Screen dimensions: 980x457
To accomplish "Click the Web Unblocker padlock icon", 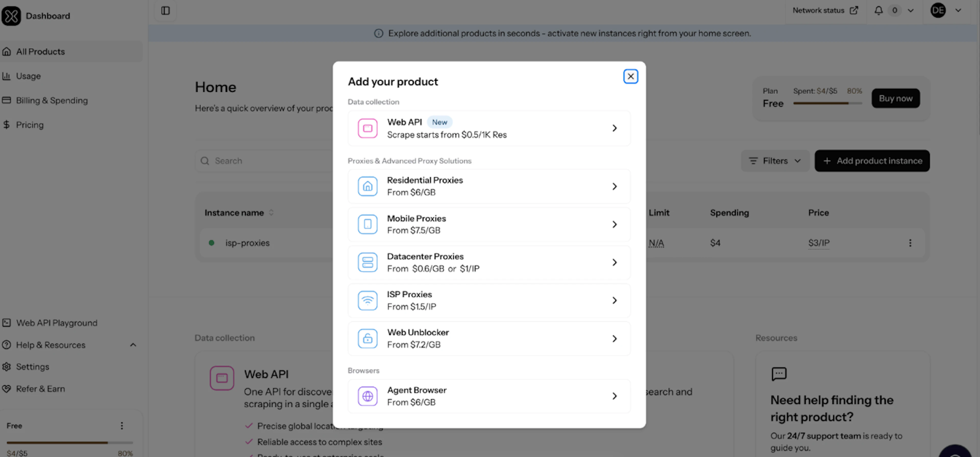I will 367,338.
